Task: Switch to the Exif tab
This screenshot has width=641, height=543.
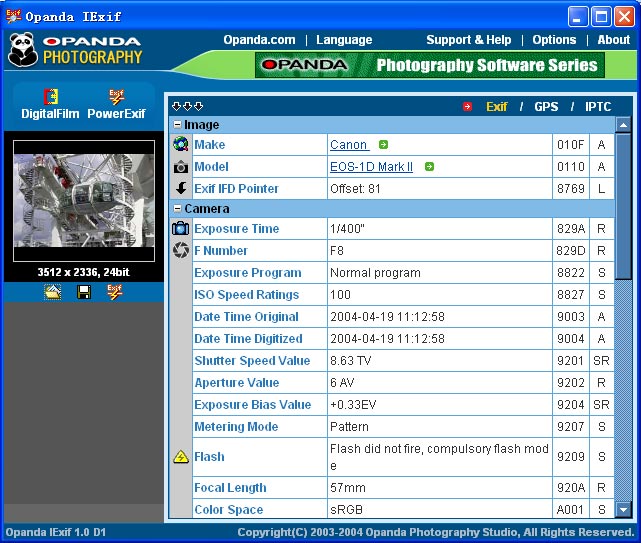Action: pos(496,107)
